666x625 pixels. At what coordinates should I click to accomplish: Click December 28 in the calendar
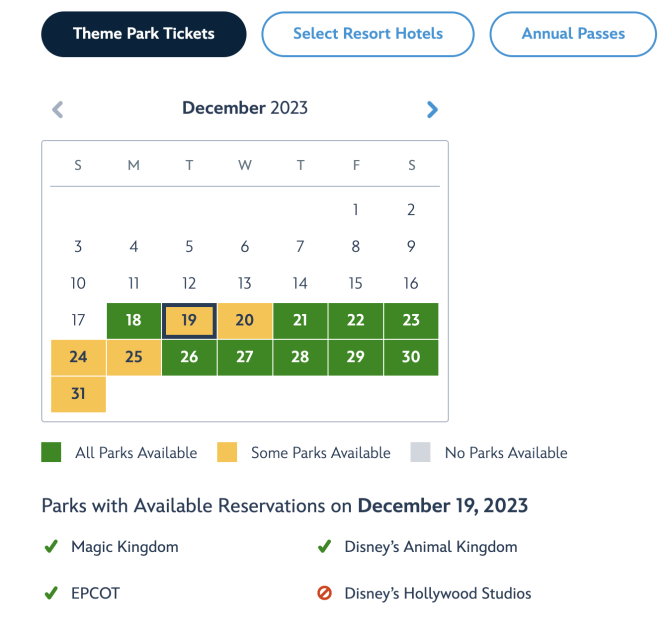click(x=300, y=357)
